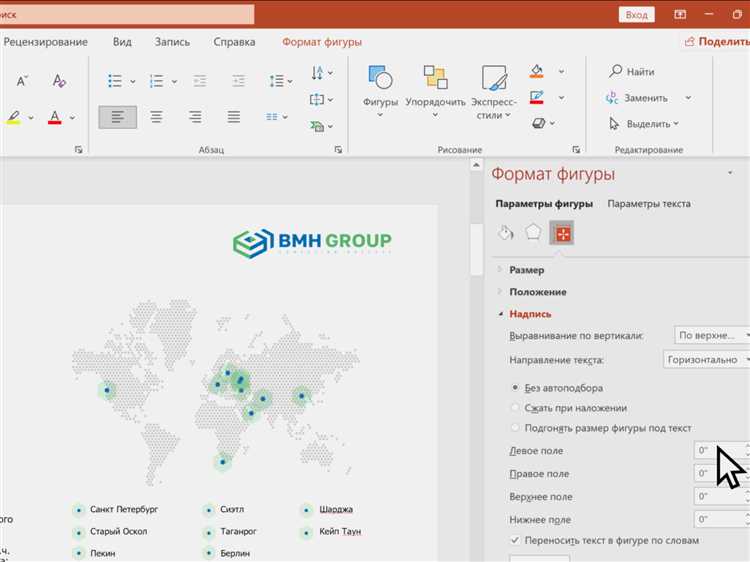Viewport: 750px width, 562px height.
Task: Click the Заменить replace button
Action: [x=637, y=98]
